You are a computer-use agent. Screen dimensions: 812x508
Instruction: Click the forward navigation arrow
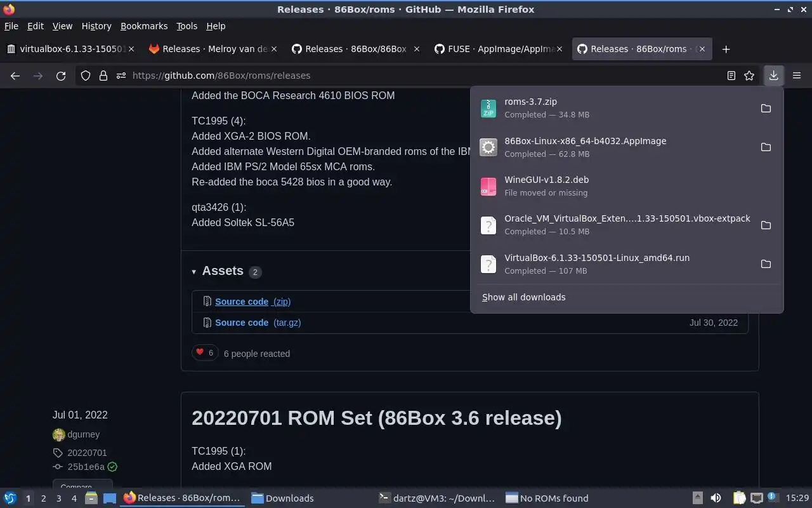[38, 76]
